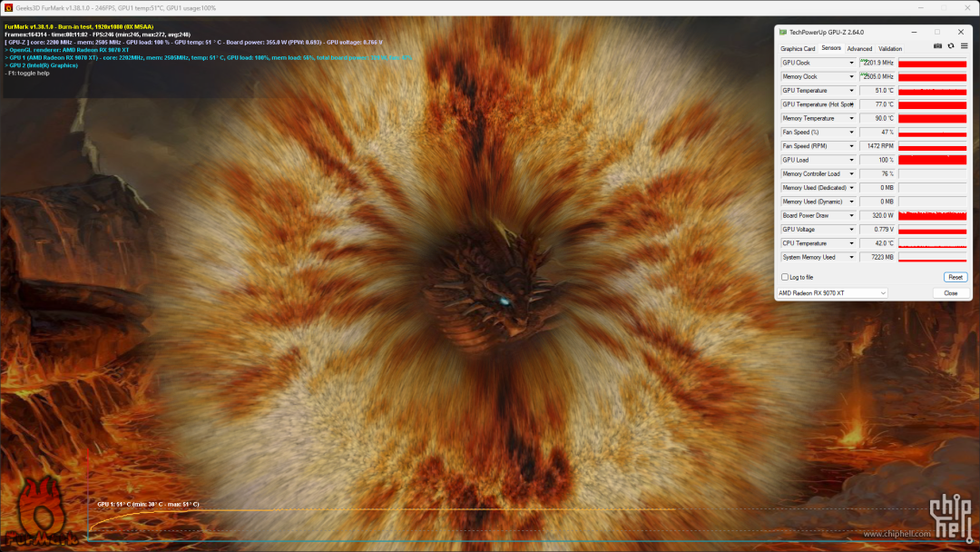Image resolution: width=980 pixels, height=552 pixels.
Task: Expand the GPU Voltage sensor dropdown
Action: coord(851,230)
